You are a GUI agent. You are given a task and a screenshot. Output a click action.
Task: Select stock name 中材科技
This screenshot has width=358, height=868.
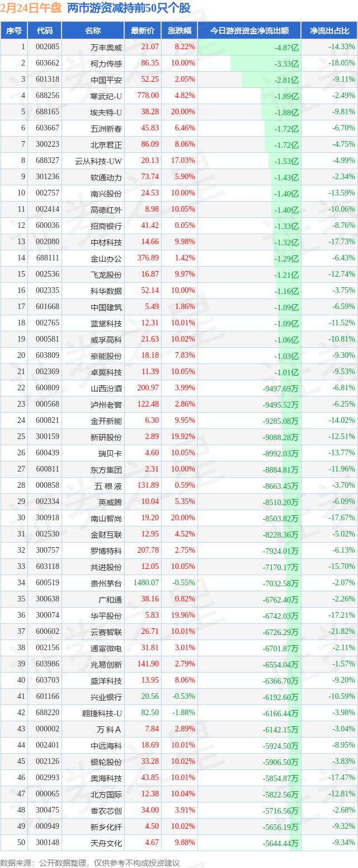click(106, 242)
